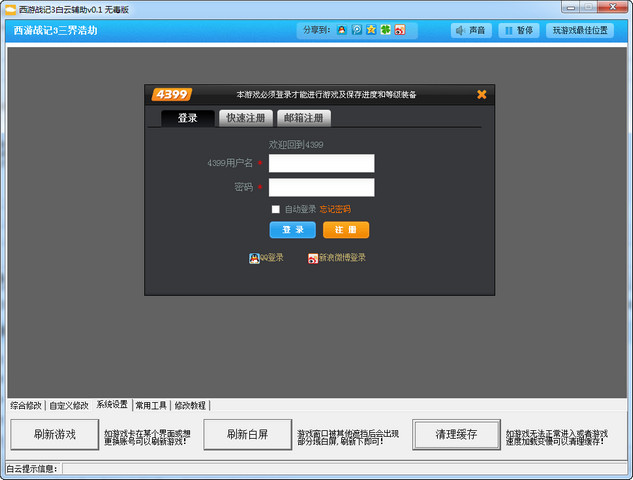Log in with the Sina Weibo icon
The height and width of the screenshot is (480, 633).
click(313, 258)
